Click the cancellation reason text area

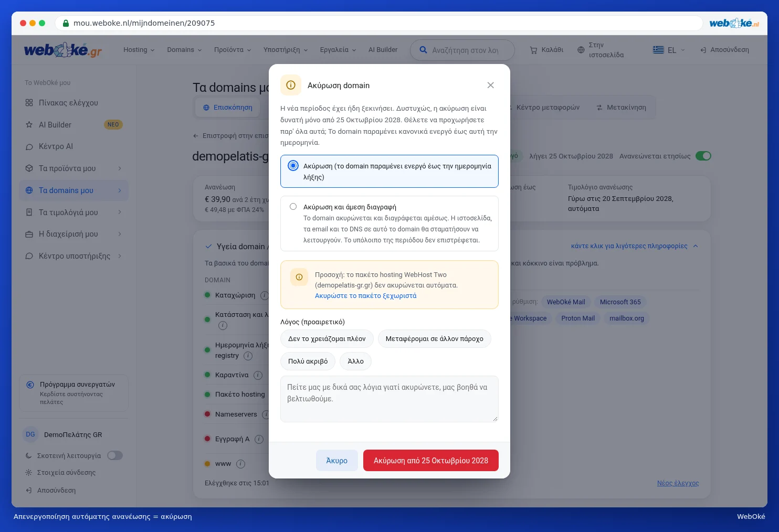point(389,399)
